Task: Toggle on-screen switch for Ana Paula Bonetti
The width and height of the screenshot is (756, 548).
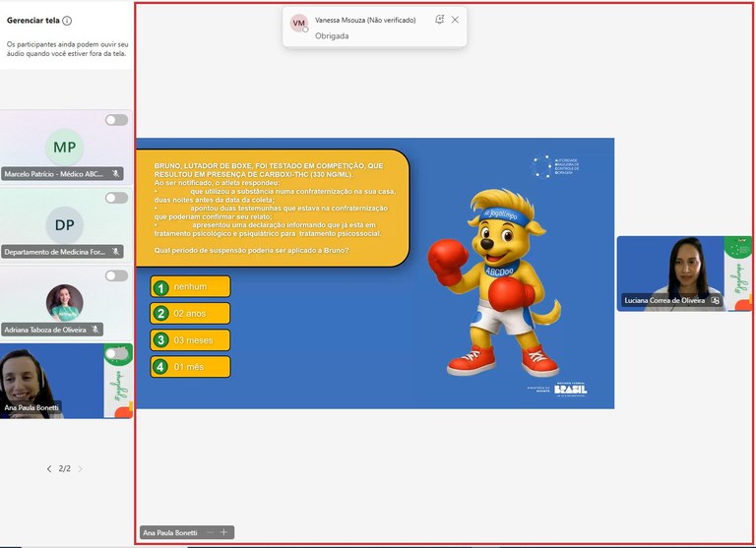Action: pos(116,353)
